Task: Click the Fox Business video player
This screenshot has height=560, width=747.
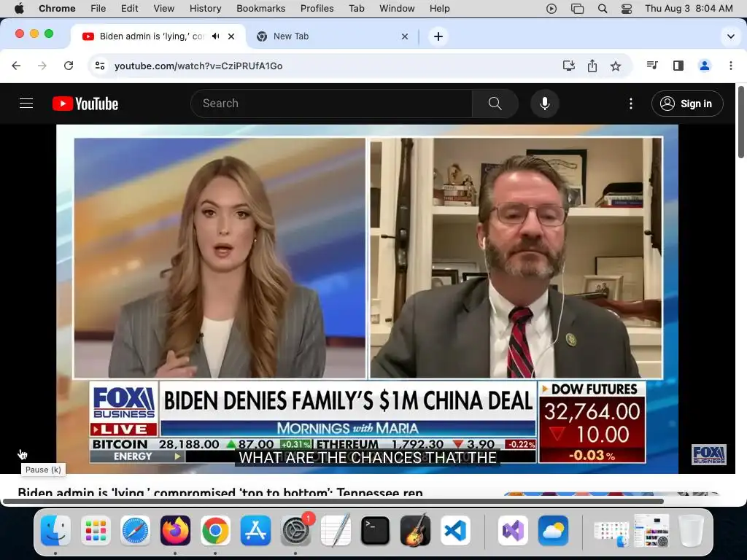Action: pos(368,299)
